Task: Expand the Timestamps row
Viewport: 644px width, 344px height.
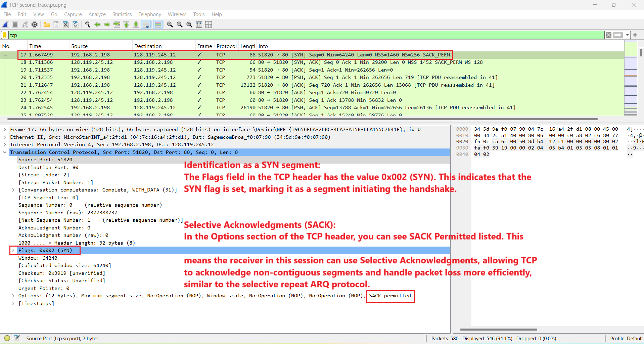Action: [x=13, y=303]
